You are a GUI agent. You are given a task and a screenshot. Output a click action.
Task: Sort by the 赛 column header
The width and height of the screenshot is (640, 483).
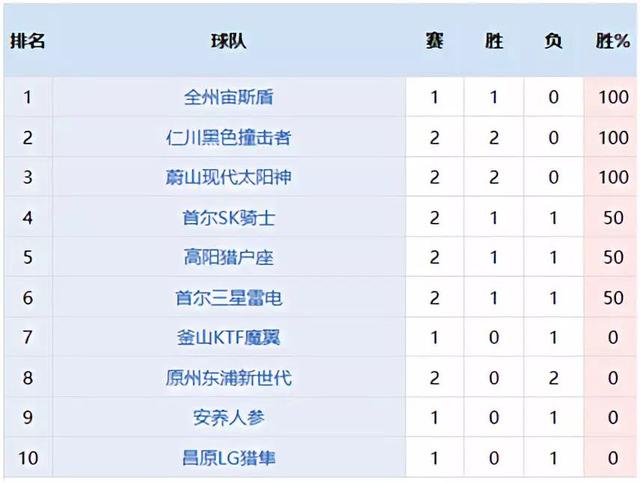click(434, 43)
